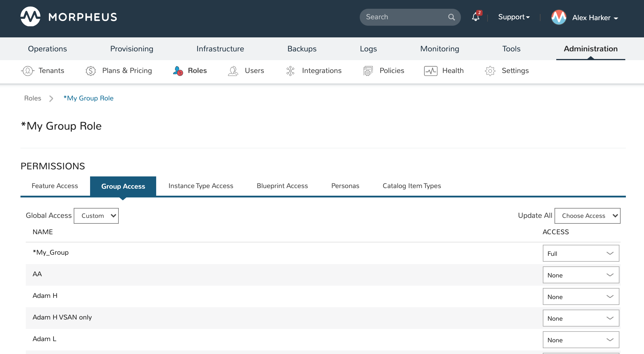The image size is (644, 354).
Task: Click in the Search input field
Action: pos(404,17)
